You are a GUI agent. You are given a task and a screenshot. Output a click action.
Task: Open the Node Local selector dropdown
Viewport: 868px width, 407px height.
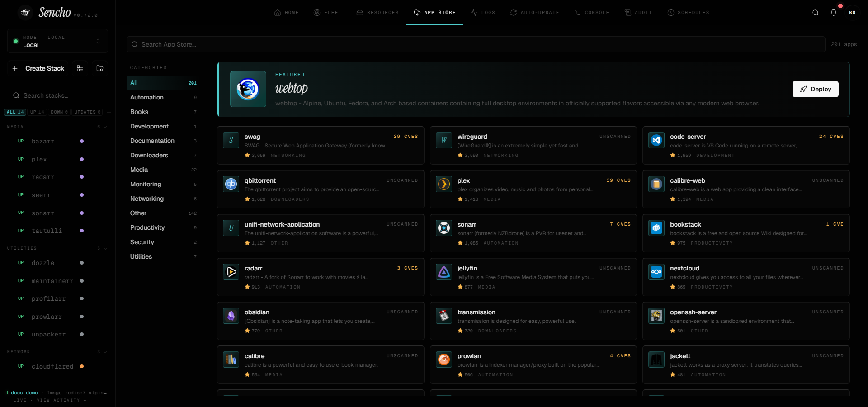(x=57, y=41)
